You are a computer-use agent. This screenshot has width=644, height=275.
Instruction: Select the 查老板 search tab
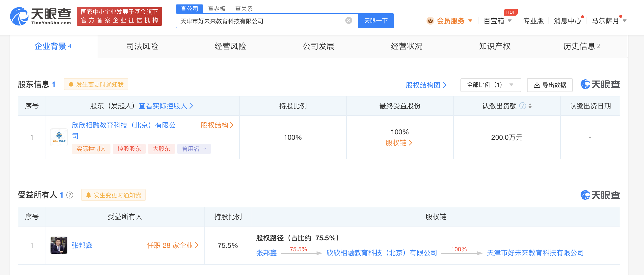click(x=216, y=9)
